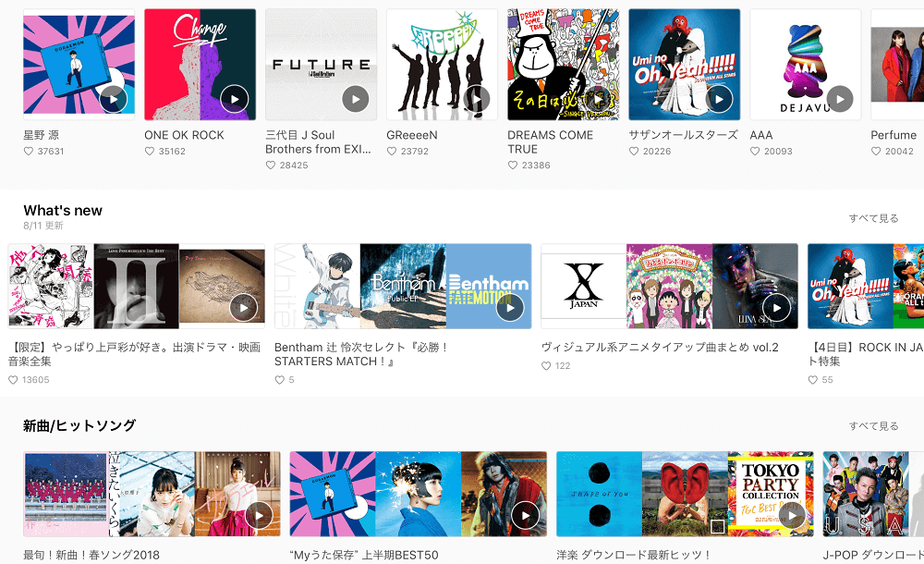The width and height of the screenshot is (924, 564).
Task: Tap the heart icon under GReeeeN
Action: [x=392, y=151]
